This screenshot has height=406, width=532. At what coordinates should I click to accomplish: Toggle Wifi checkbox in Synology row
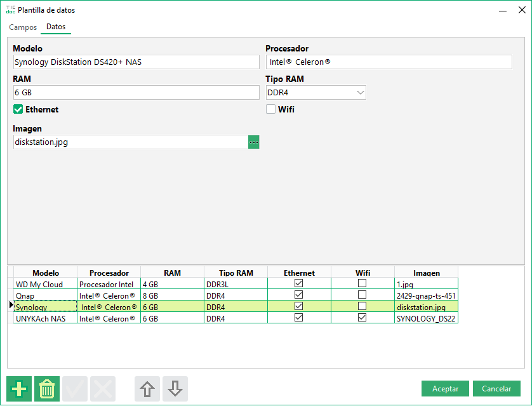362,306
